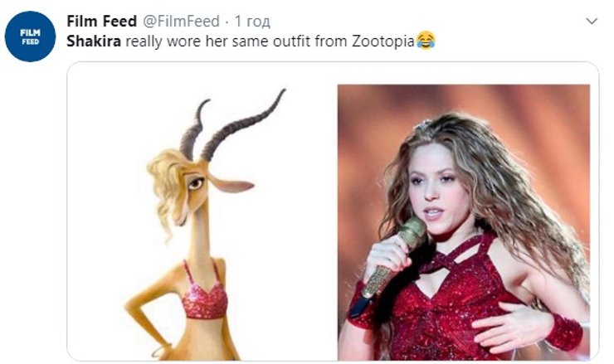This screenshot has width=614, height=364.
Task: Click the gazelle's face
Action: 203,182
